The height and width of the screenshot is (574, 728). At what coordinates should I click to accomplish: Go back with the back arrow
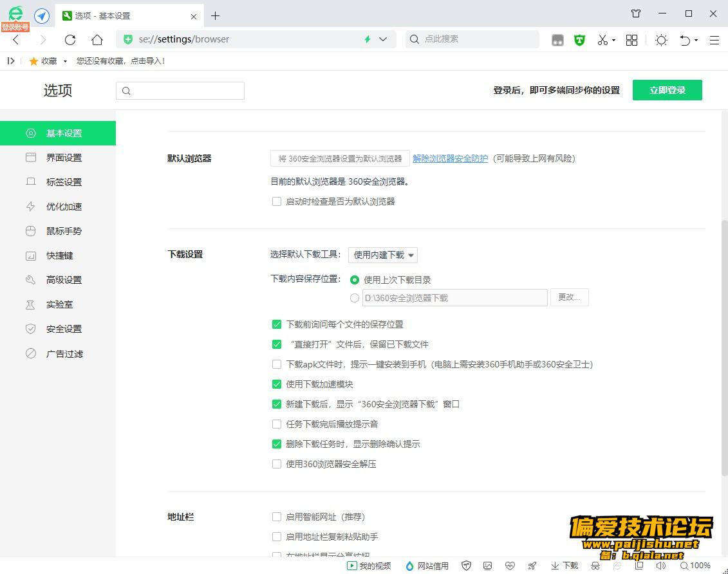[x=16, y=40]
